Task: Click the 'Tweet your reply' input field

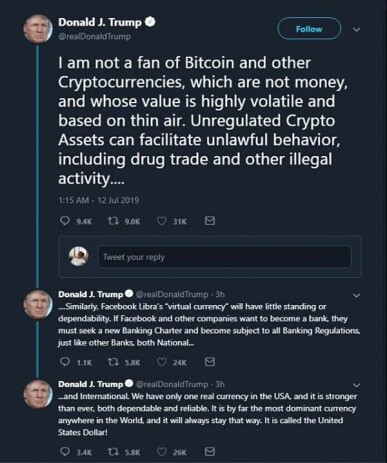Action: click(x=225, y=257)
